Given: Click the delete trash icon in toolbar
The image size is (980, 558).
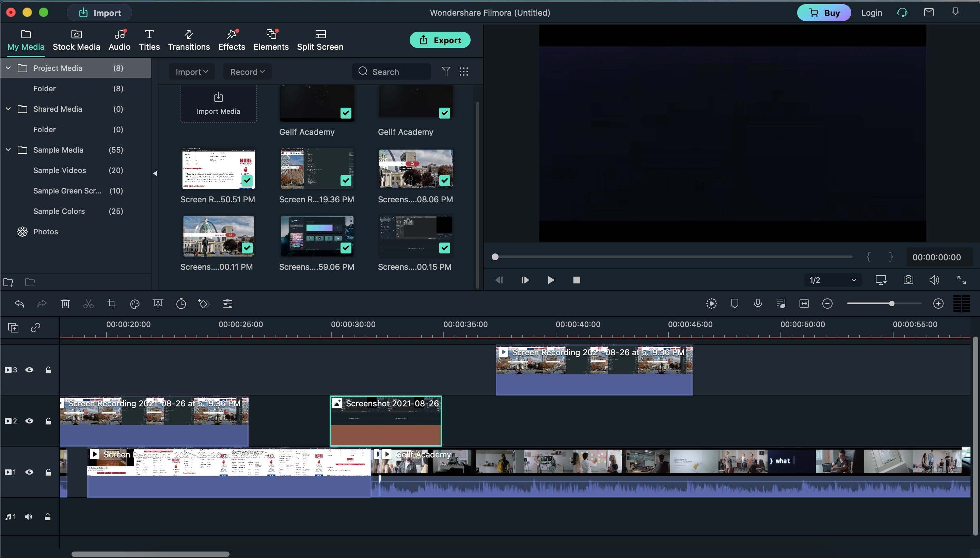Looking at the screenshot, I should point(65,304).
